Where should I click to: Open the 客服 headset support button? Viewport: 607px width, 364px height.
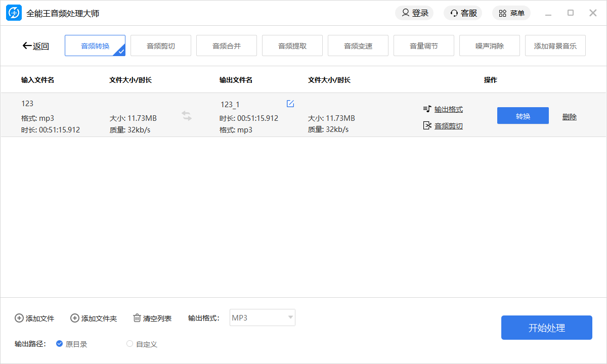[x=463, y=13]
